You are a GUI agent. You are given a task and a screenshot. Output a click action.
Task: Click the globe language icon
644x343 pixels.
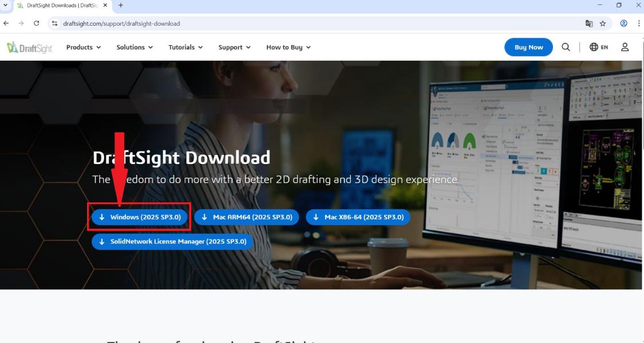click(594, 47)
